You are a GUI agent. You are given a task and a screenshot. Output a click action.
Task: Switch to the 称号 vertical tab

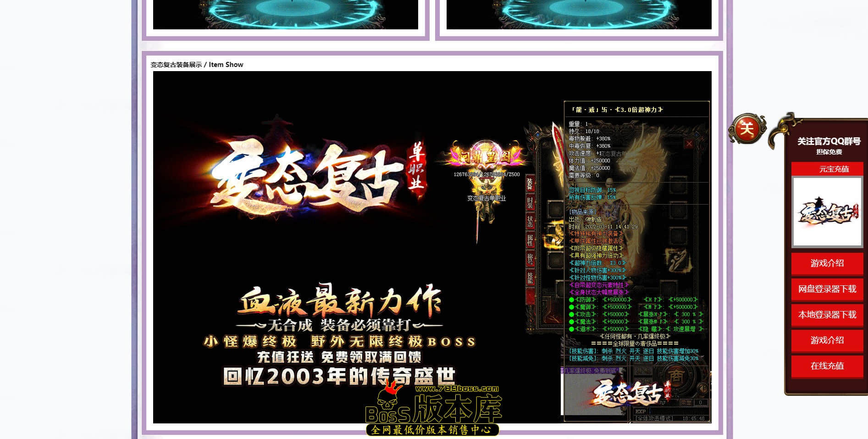coord(530,259)
